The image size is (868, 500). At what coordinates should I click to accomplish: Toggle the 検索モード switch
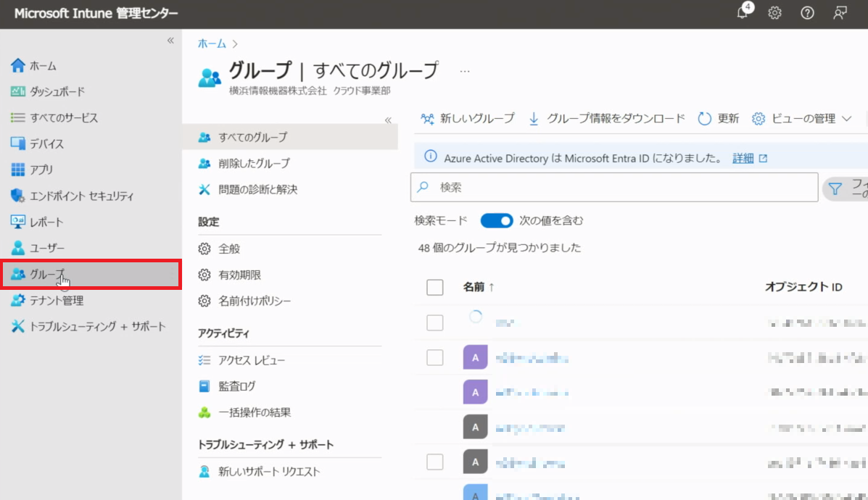(497, 221)
